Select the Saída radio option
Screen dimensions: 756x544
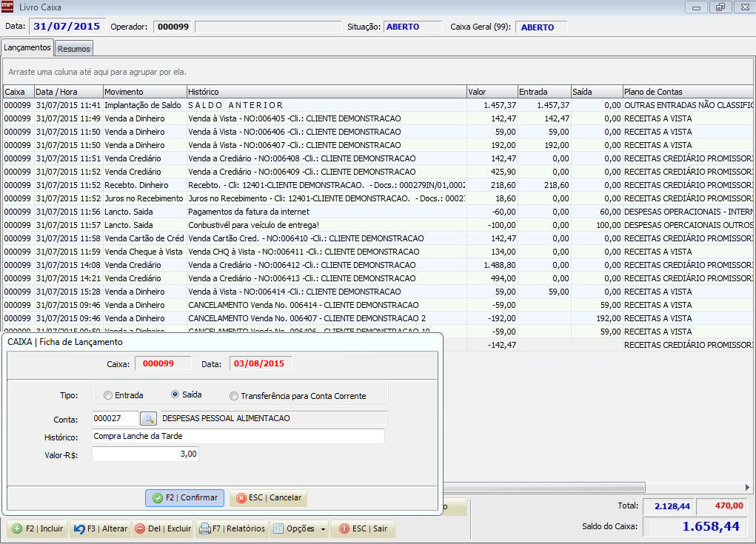coord(175,394)
